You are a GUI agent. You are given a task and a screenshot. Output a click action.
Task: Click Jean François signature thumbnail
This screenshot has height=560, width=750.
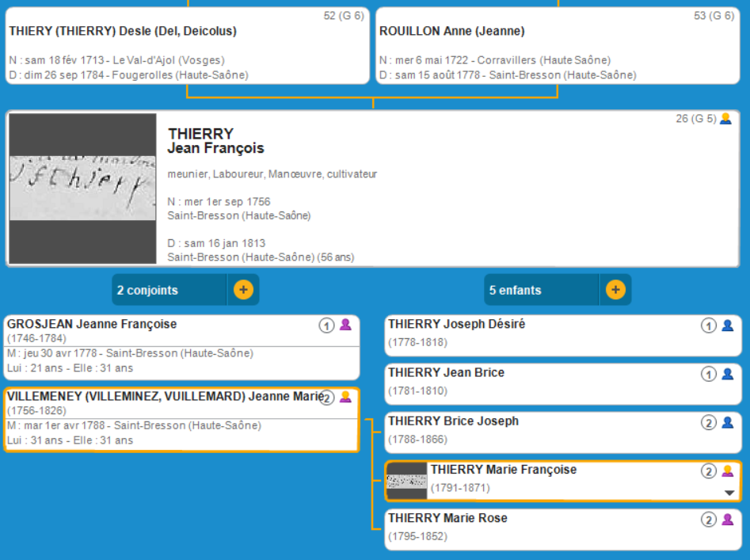(x=82, y=189)
